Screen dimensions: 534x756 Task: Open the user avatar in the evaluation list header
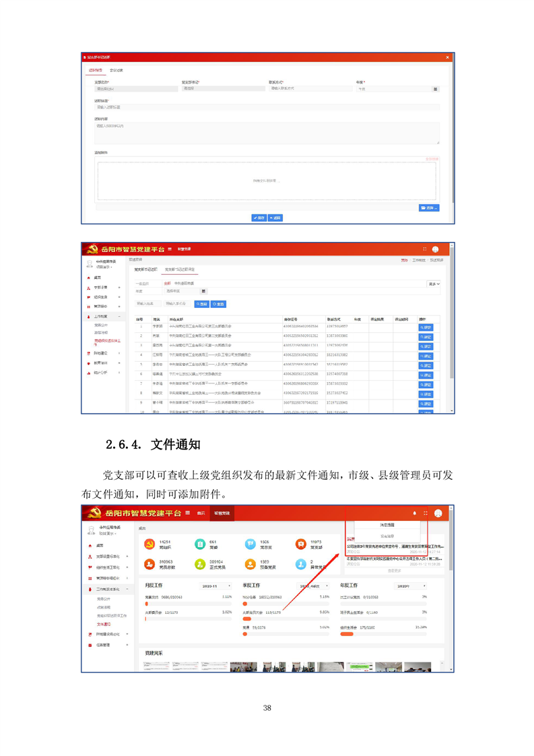click(x=435, y=249)
